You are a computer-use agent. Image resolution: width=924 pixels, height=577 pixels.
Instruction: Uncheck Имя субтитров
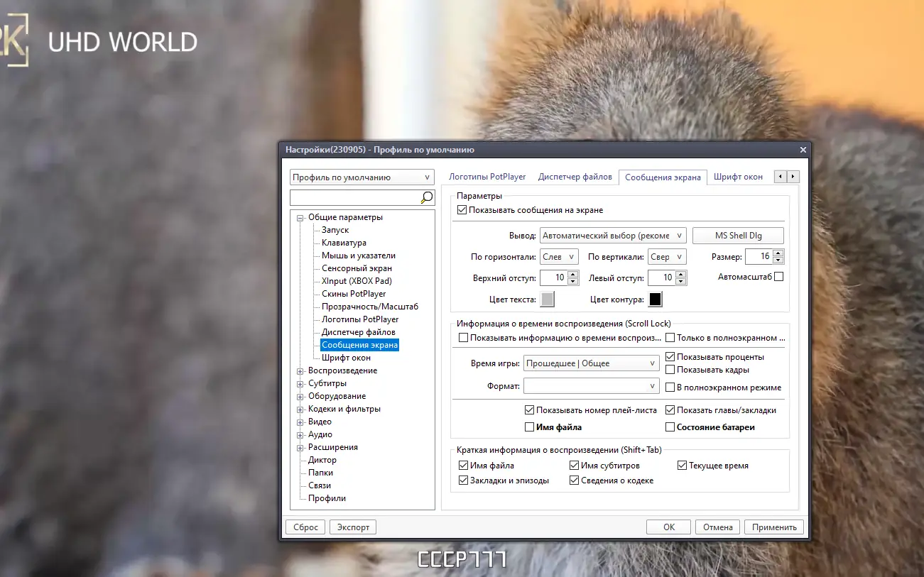click(x=575, y=466)
